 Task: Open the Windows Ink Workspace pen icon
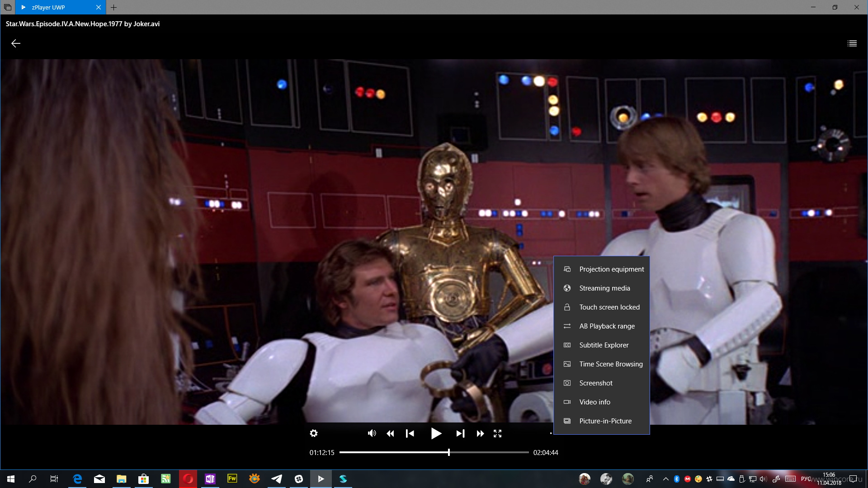pyautogui.click(x=776, y=479)
